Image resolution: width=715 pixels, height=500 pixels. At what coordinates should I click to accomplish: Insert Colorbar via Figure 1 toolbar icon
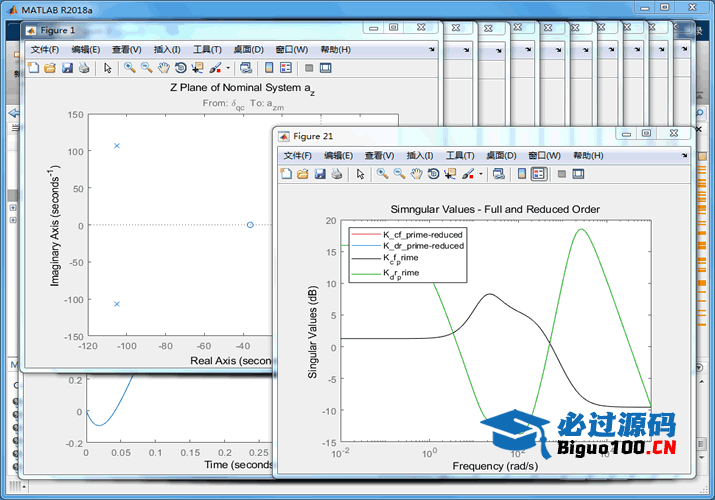[269, 68]
